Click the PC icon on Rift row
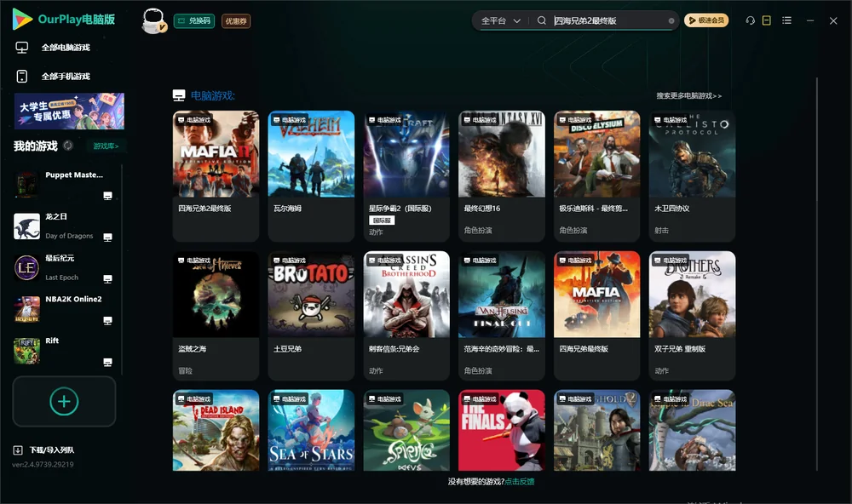852x504 pixels. [107, 363]
